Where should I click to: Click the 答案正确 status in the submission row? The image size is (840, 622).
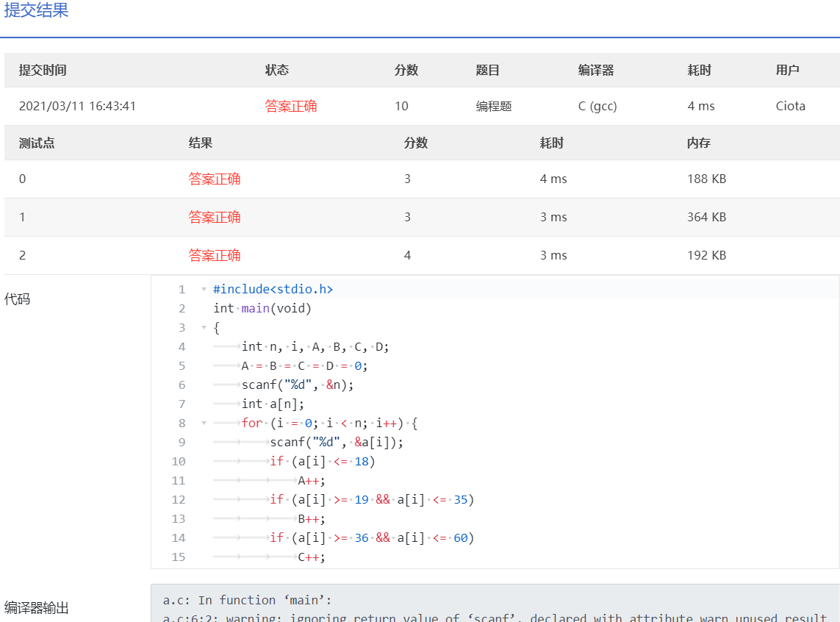(x=291, y=106)
